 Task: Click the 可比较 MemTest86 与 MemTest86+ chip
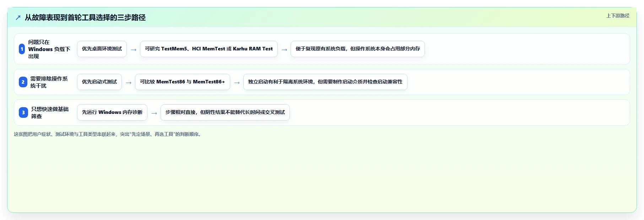point(183,82)
